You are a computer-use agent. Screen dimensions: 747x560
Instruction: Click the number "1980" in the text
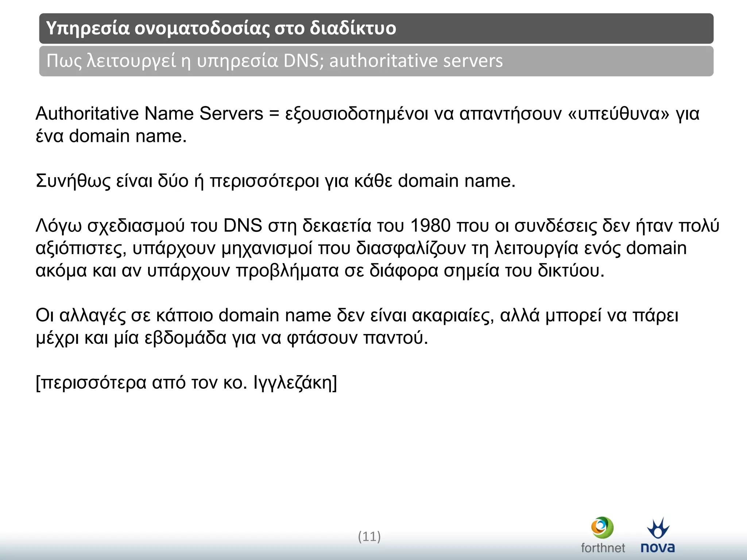click(430, 226)
